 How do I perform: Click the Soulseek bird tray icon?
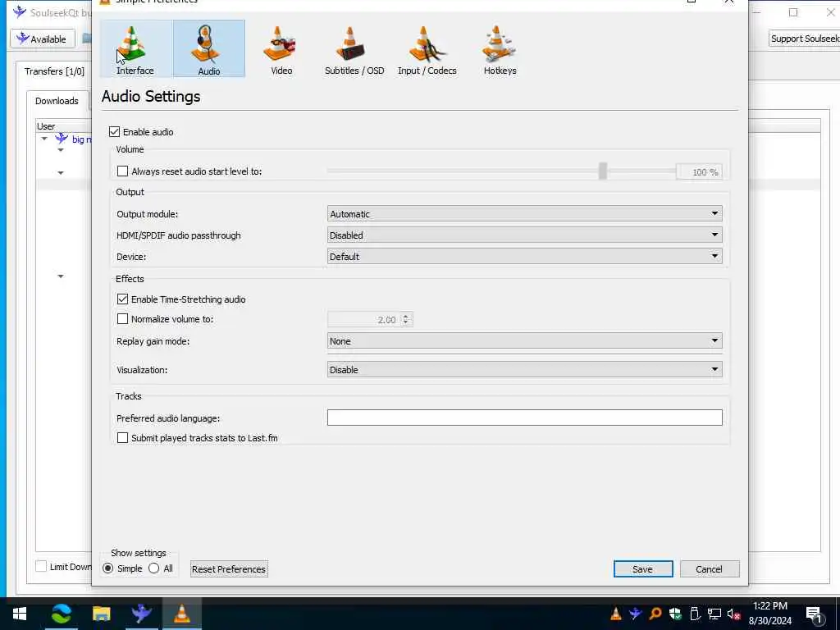tap(636, 614)
